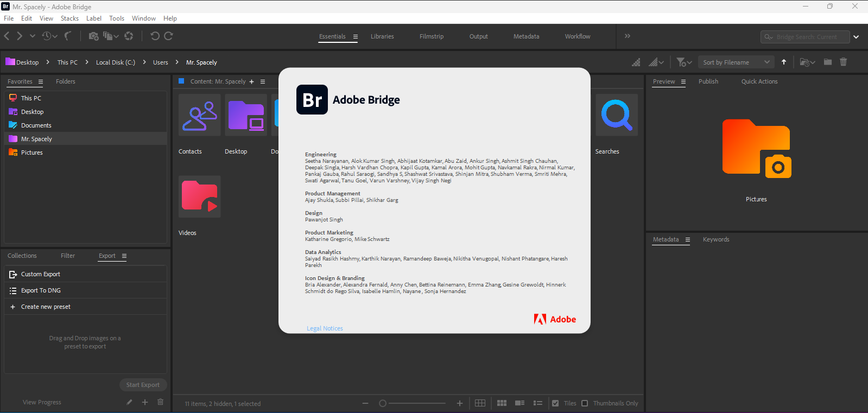Screen dimensions: 868x413
Task: Open the Export panel menu icon
Action: pyautogui.click(x=124, y=256)
